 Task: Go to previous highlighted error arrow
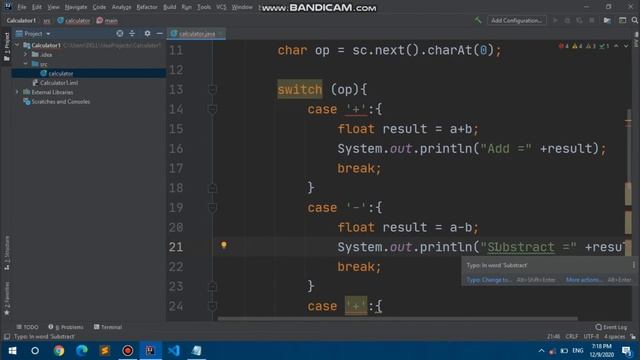(x=616, y=46)
